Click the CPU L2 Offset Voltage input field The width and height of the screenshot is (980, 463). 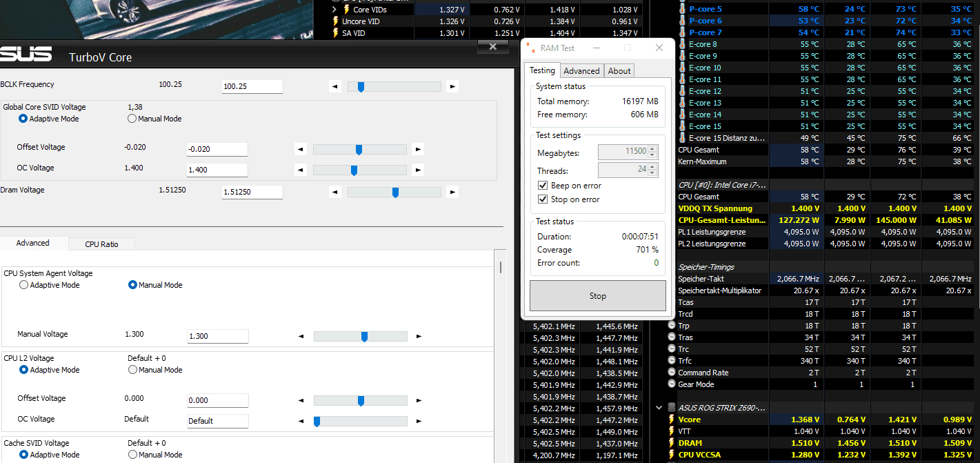point(218,400)
